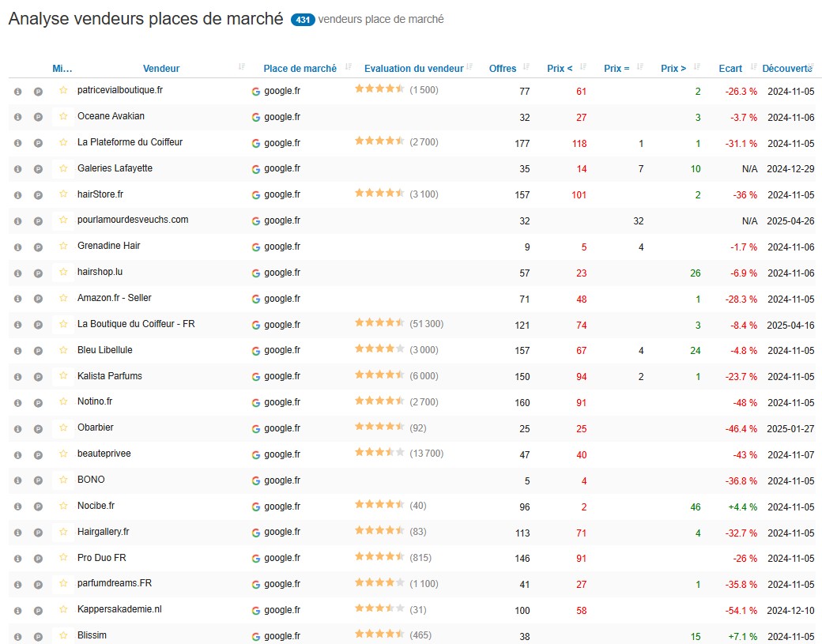Viewport: 822px width, 644px height.
Task: Click the info icon in the Notino.fr row
Action: (x=18, y=403)
